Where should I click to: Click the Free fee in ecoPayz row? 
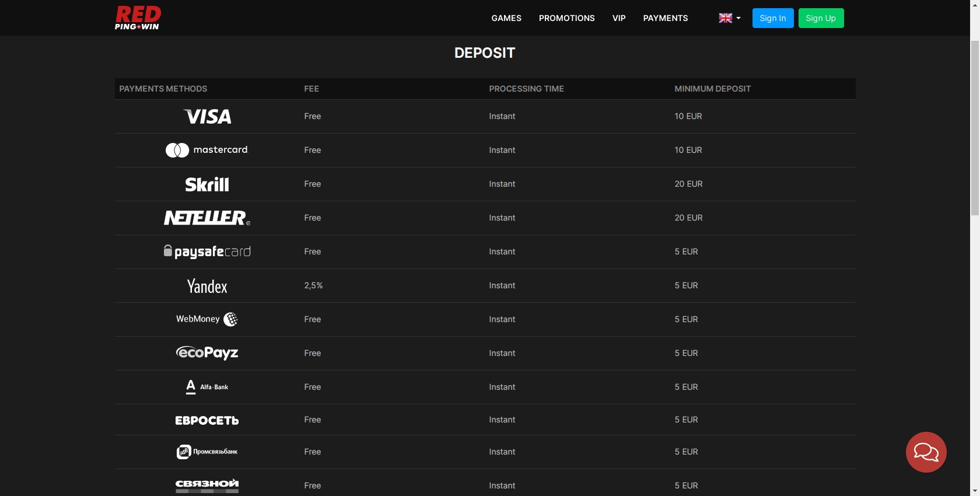pos(313,353)
